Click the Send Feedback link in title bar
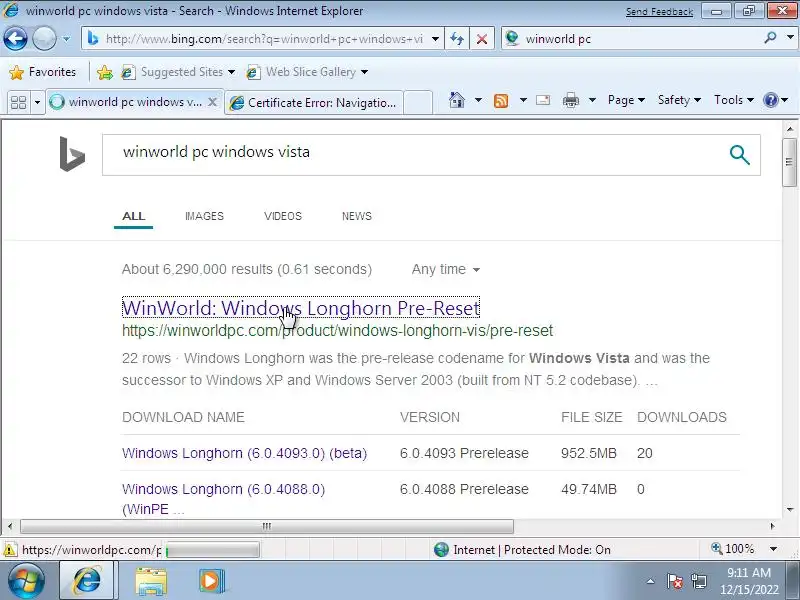 pos(659,11)
